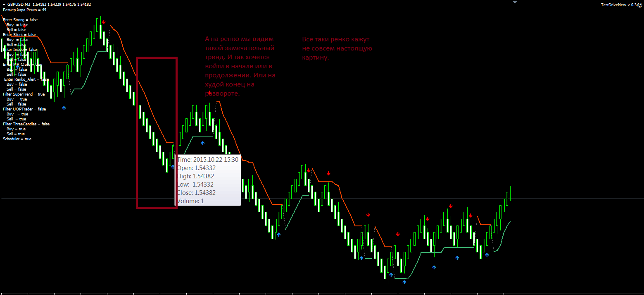Click the GBPUSD,M3 chart title
Screen dimensions: 644x295
point(19,5)
